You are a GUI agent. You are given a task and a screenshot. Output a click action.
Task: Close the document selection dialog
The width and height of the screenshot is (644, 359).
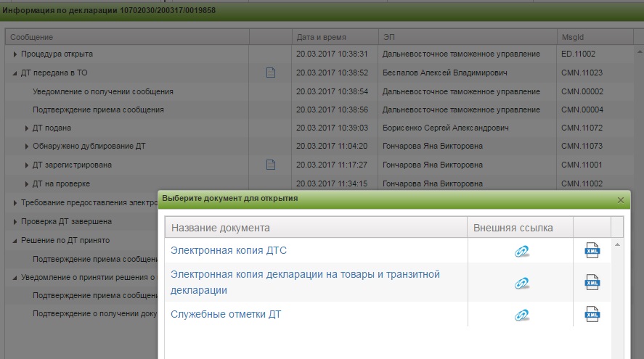(x=620, y=199)
